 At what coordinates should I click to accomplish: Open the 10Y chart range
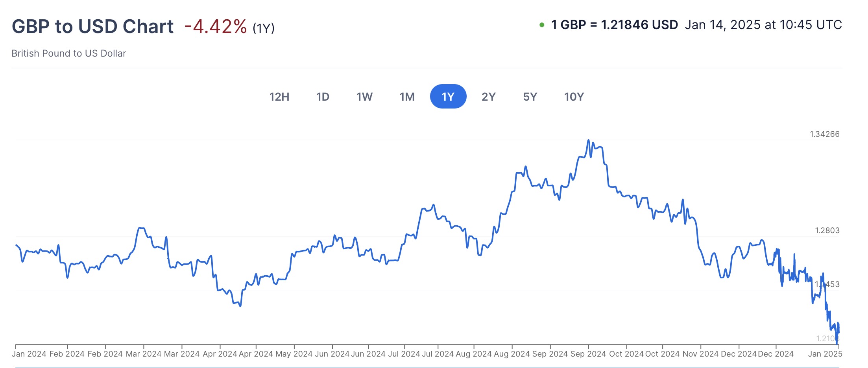point(574,97)
